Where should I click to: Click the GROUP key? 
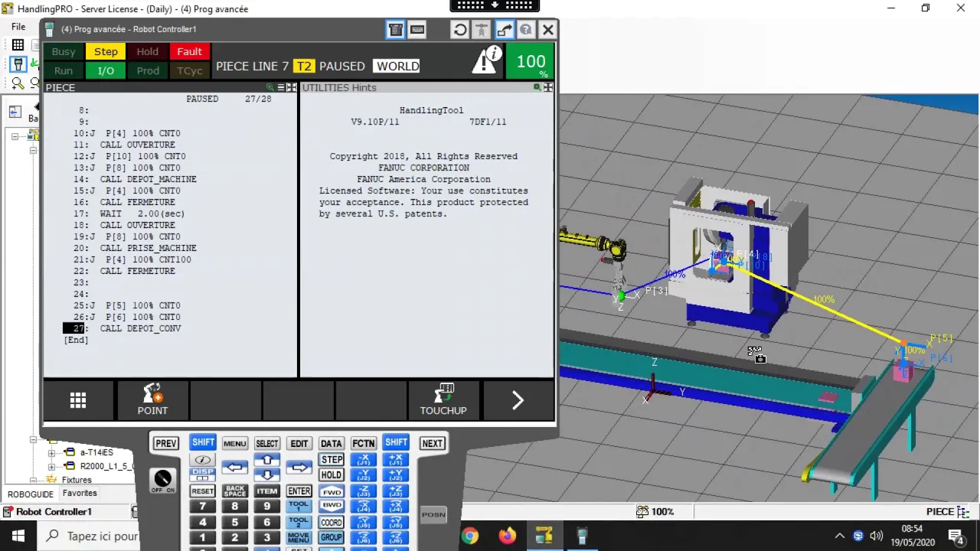332,537
